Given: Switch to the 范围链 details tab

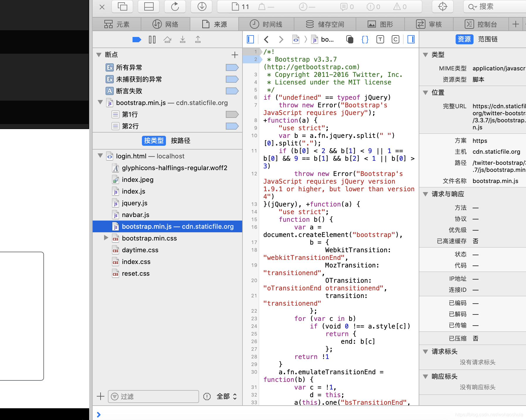Looking at the screenshot, I should tap(488, 39).
